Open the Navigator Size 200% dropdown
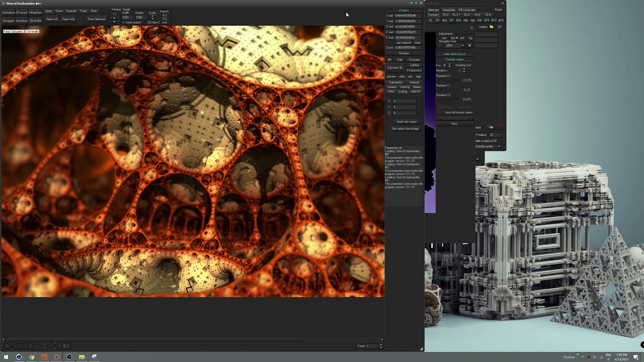 pyautogui.click(x=455, y=45)
